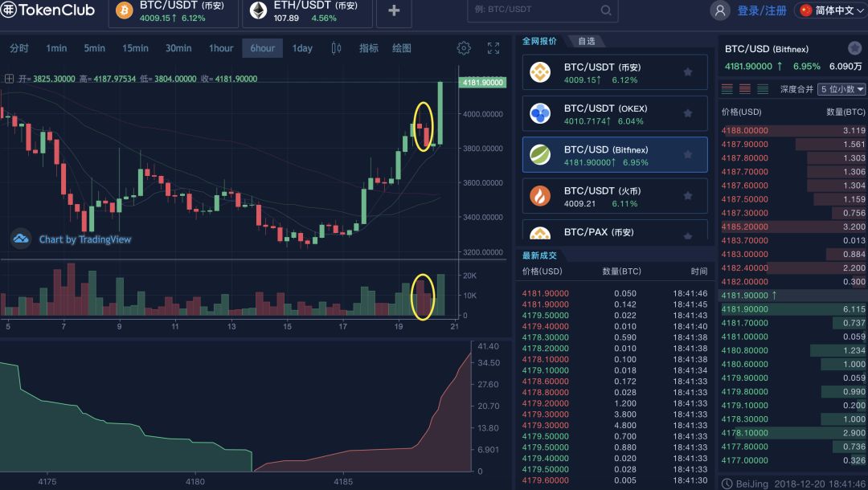The image size is (868, 490).
Task: Click the Bitfinex leaf logo icon
Action: coord(540,155)
